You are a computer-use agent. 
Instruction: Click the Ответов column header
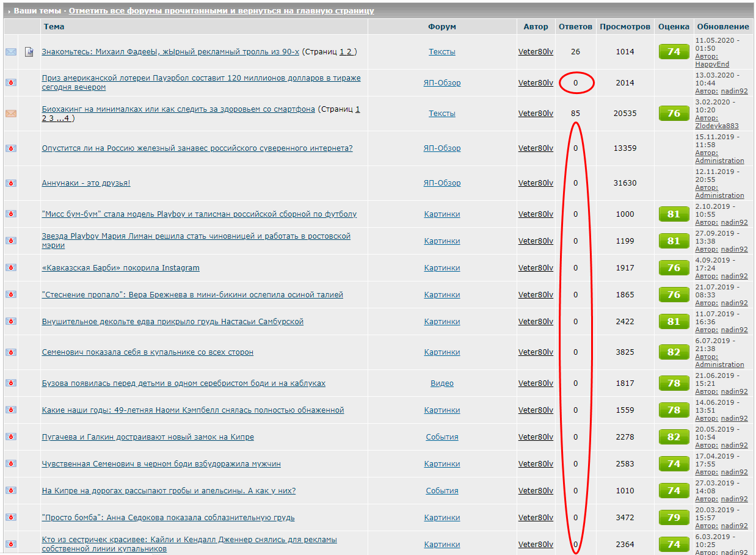(575, 26)
